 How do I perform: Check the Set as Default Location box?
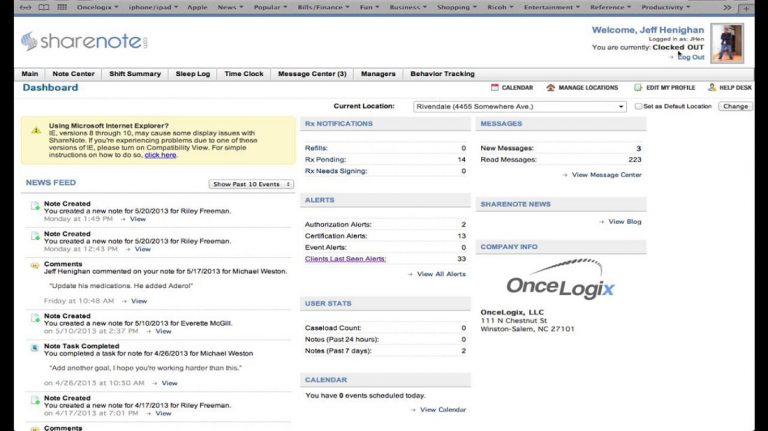[x=638, y=106]
